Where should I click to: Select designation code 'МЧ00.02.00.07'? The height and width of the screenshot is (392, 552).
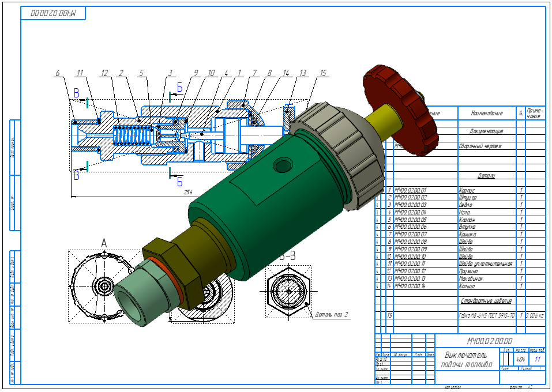coord(411,235)
